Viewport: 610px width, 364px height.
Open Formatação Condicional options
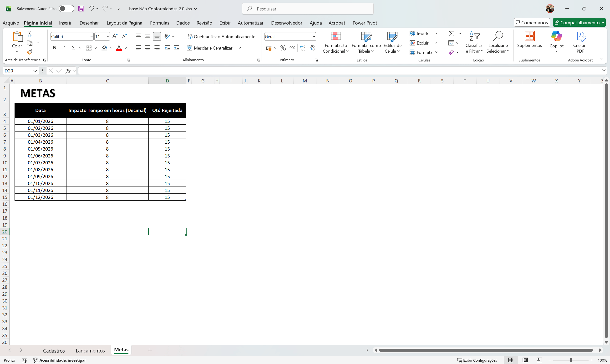[x=336, y=42]
